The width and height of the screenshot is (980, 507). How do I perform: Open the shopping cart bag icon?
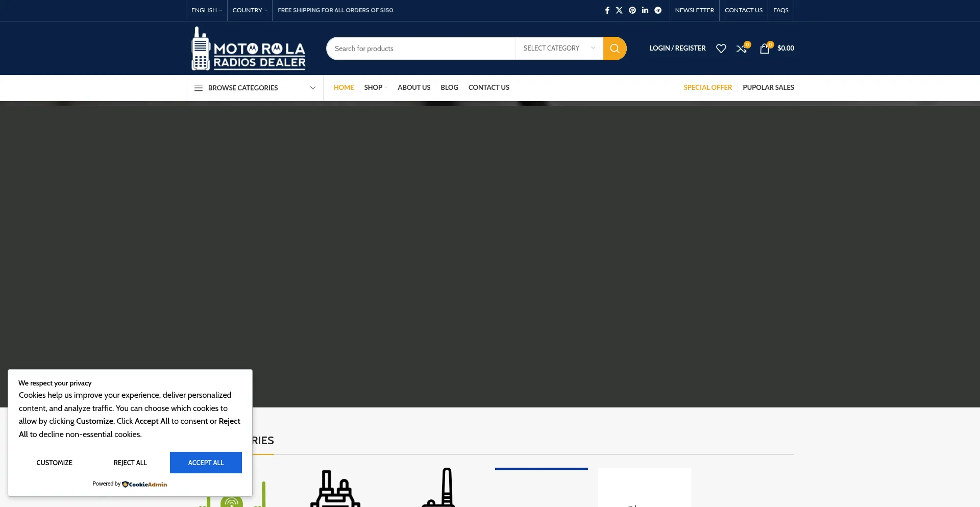coord(765,49)
